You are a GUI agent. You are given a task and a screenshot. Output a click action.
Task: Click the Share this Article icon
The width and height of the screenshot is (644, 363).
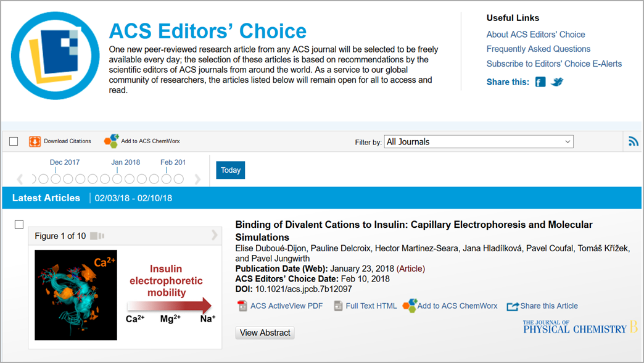513,306
